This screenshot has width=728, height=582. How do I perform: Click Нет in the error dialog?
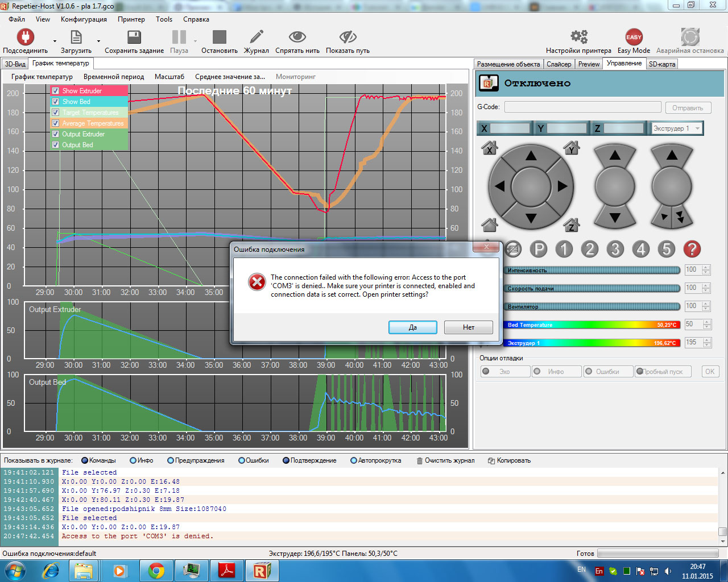[468, 327]
